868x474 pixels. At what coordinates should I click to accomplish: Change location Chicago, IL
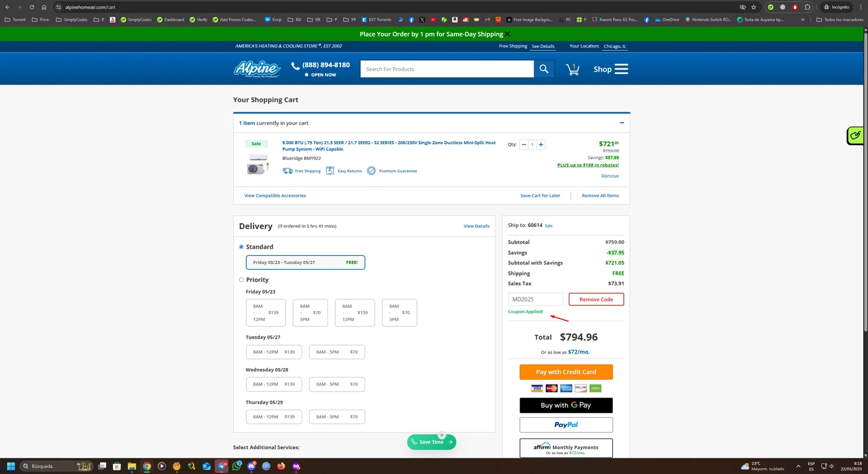[615, 46]
